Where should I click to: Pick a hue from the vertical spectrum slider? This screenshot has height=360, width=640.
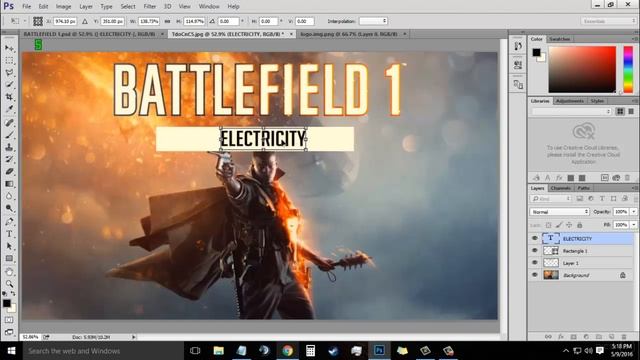coord(628,69)
